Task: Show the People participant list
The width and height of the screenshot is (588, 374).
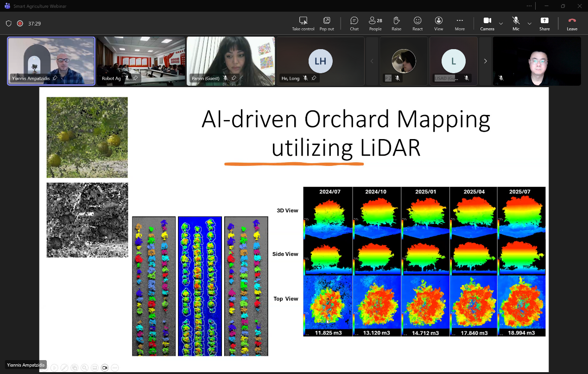Action: [375, 23]
